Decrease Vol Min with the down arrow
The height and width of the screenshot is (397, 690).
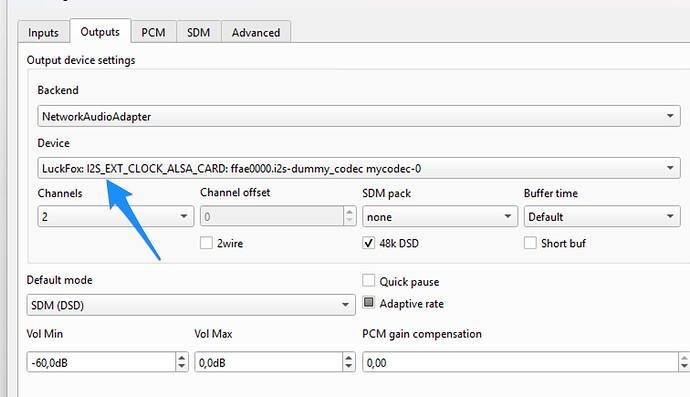[182, 367]
